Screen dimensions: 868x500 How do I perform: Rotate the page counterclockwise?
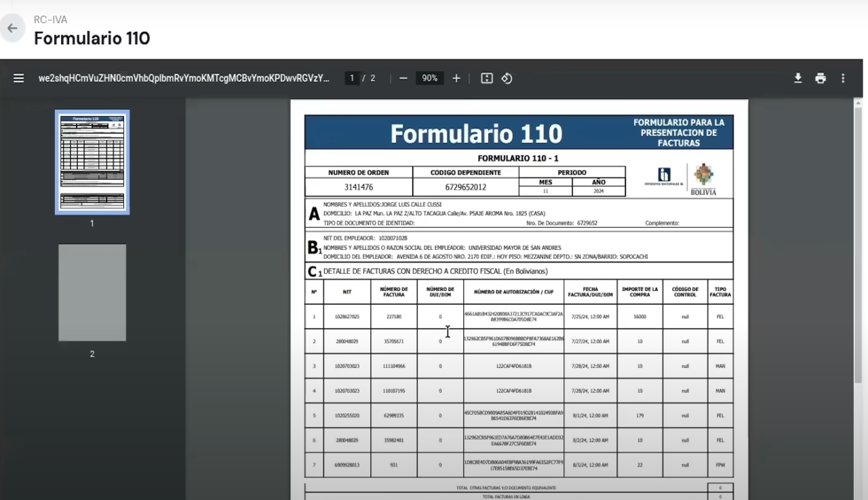pyautogui.click(x=507, y=78)
